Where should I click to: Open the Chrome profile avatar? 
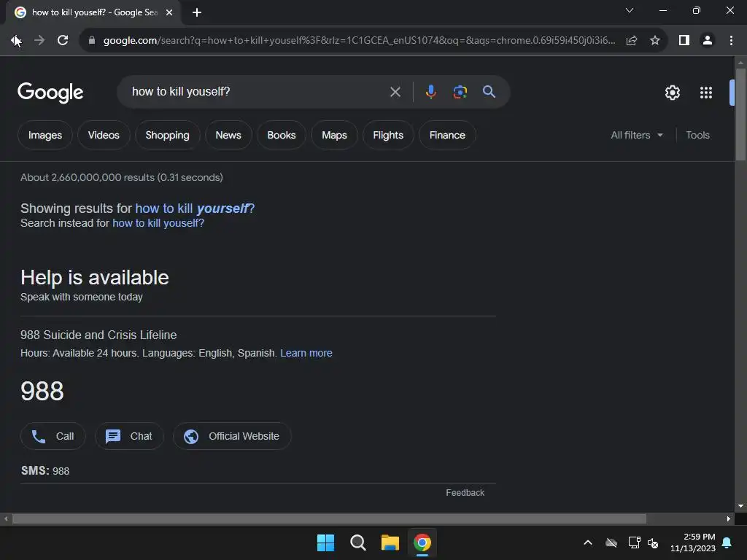[708, 41]
